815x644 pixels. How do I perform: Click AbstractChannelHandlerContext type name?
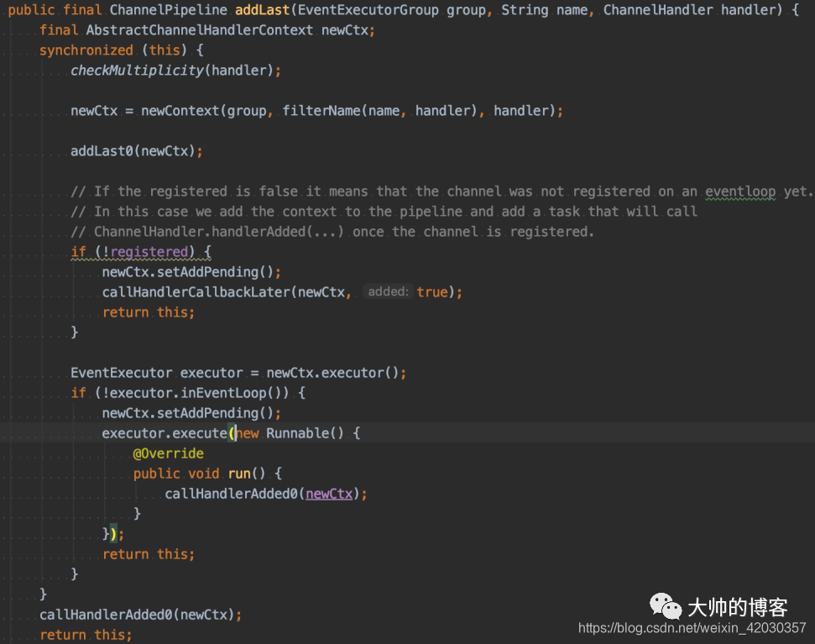tap(200, 30)
